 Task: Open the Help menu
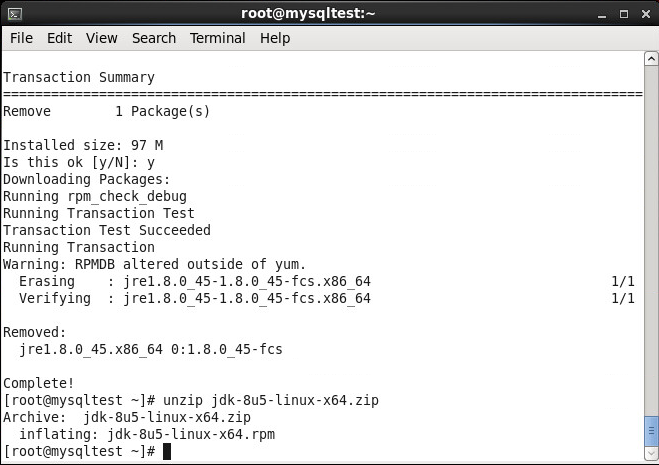(x=275, y=38)
